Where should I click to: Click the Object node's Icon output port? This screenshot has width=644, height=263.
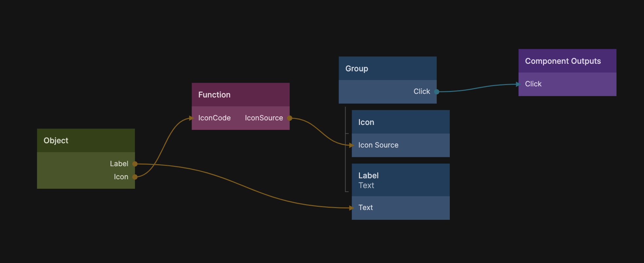point(135,177)
